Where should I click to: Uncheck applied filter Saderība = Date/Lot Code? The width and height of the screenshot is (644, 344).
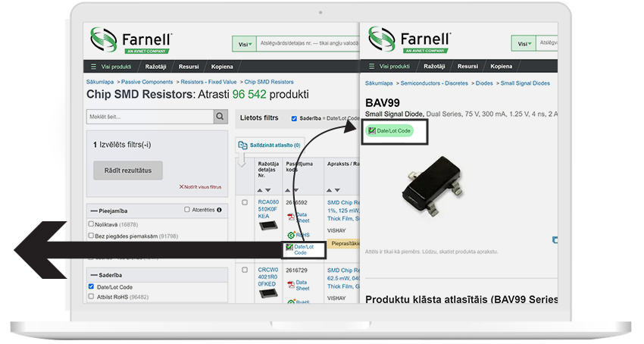[294, 118]
